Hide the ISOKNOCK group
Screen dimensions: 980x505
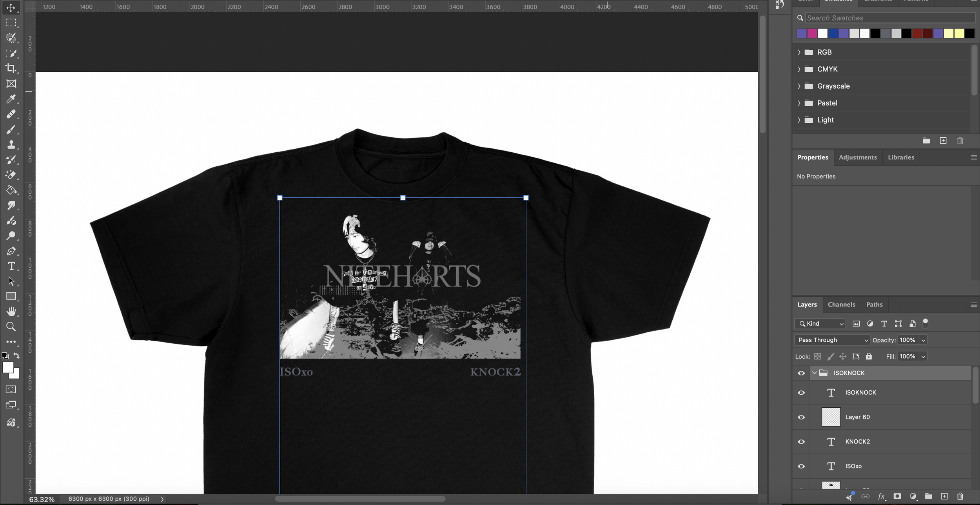801,373
